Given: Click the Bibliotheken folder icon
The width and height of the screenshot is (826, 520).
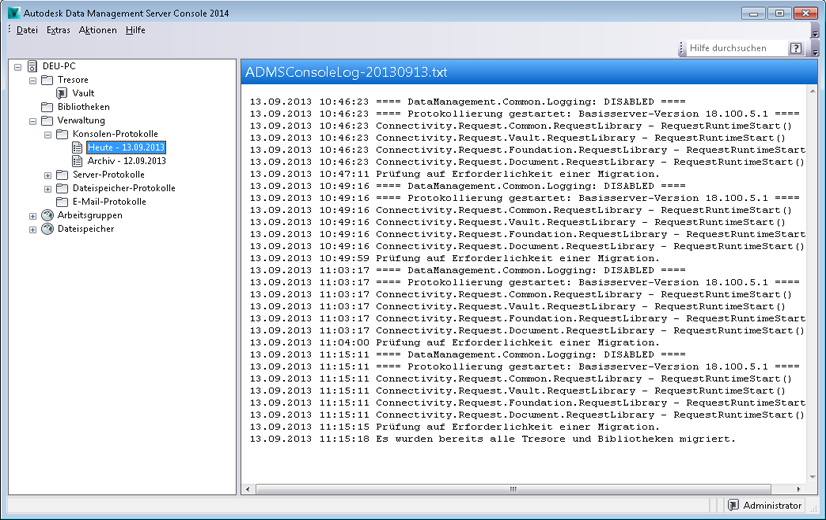Looking at the screenshot, I should click(x=47, y=107).
